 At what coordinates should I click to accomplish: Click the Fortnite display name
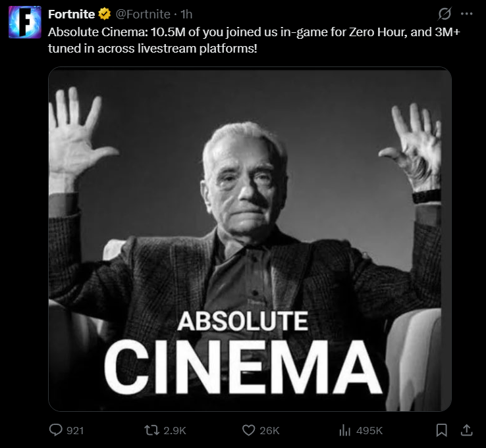pos(72,14)
